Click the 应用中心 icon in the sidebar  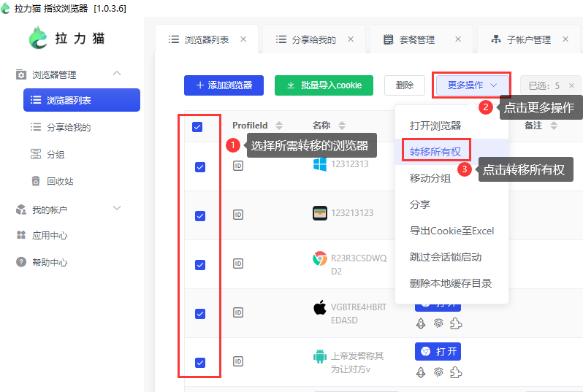21,235
